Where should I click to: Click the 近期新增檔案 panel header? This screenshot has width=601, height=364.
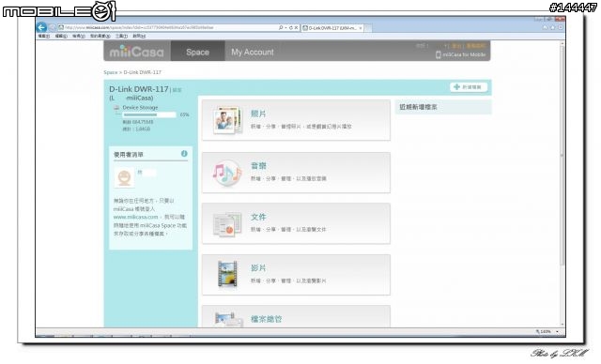(x=443, y=107)
